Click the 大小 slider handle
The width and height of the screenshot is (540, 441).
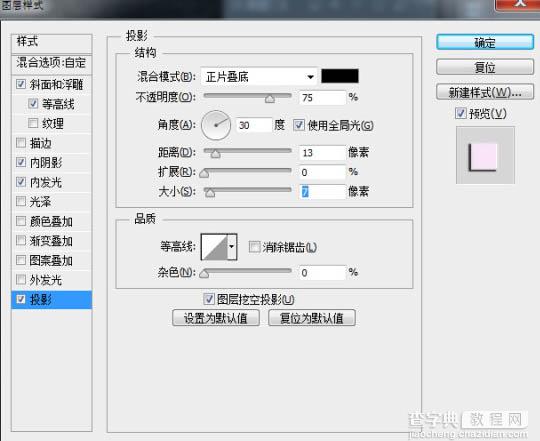coord(210,193)
